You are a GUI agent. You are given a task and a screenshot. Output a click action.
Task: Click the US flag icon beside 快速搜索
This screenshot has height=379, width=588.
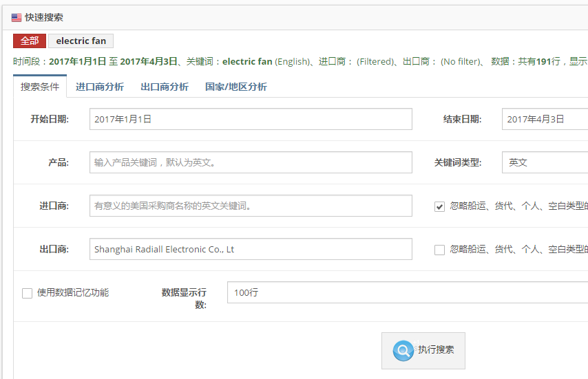[x=17, y=18]
